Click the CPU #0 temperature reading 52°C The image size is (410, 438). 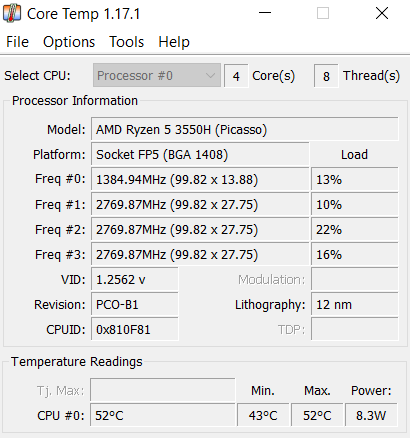[x=163, y=415]
